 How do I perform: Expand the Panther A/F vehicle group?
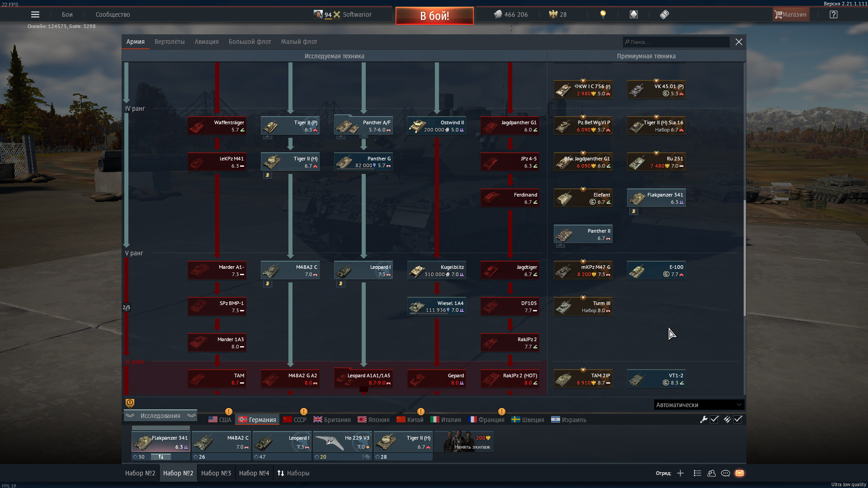tap(363, 136)
